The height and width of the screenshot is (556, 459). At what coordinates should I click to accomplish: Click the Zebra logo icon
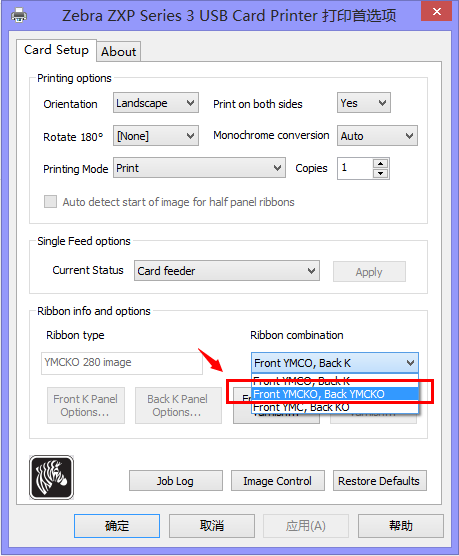click(x=51, y=477)
